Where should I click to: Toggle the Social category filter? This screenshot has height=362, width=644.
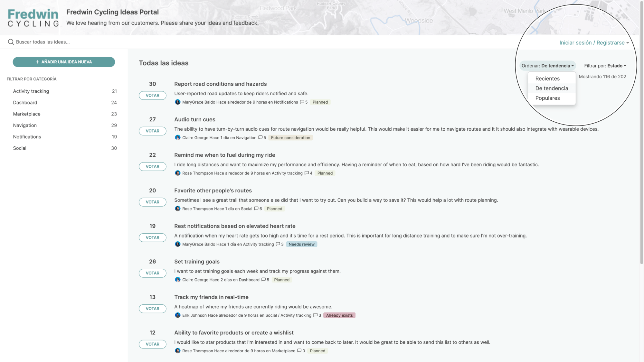(x=19, y=148)
